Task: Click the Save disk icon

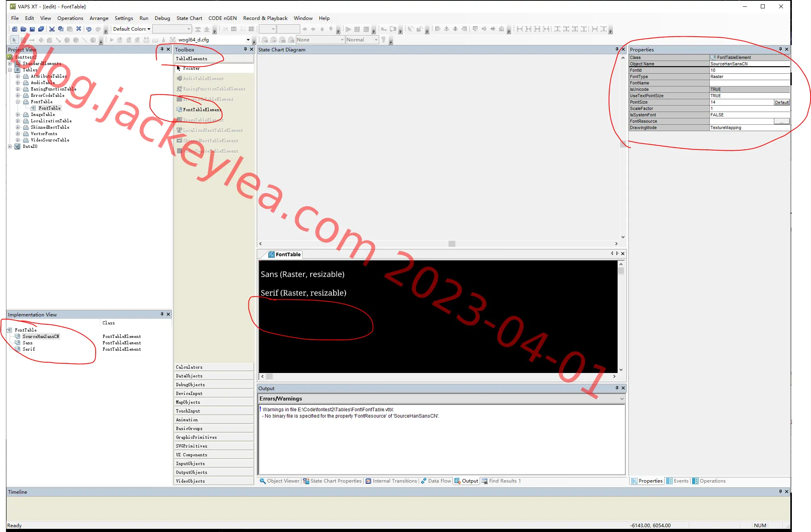Action: 32,29
